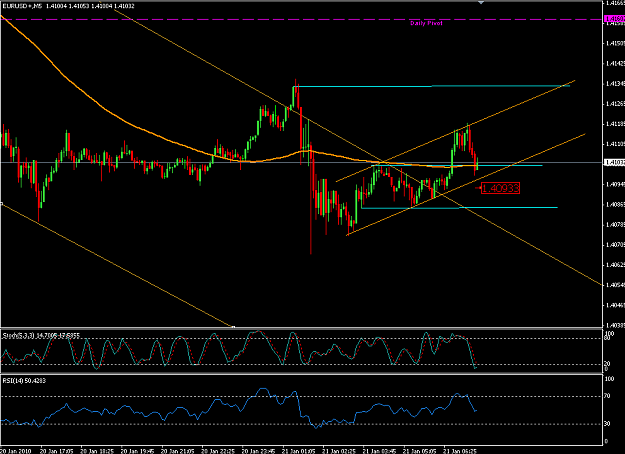Click the 20 Jan 21:05 time axis label
The width and height of the screenshot is (625, 454).
pyautogui.click(x=177, y=451)
